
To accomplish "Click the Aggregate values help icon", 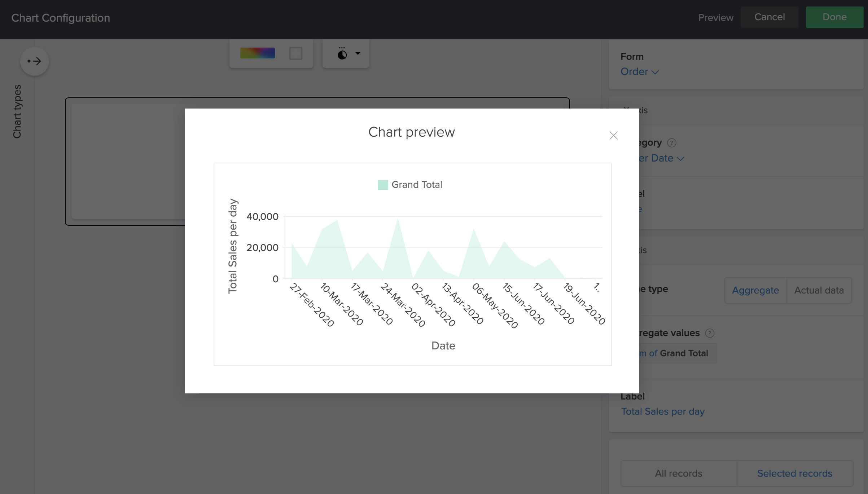I will point(709,333).
